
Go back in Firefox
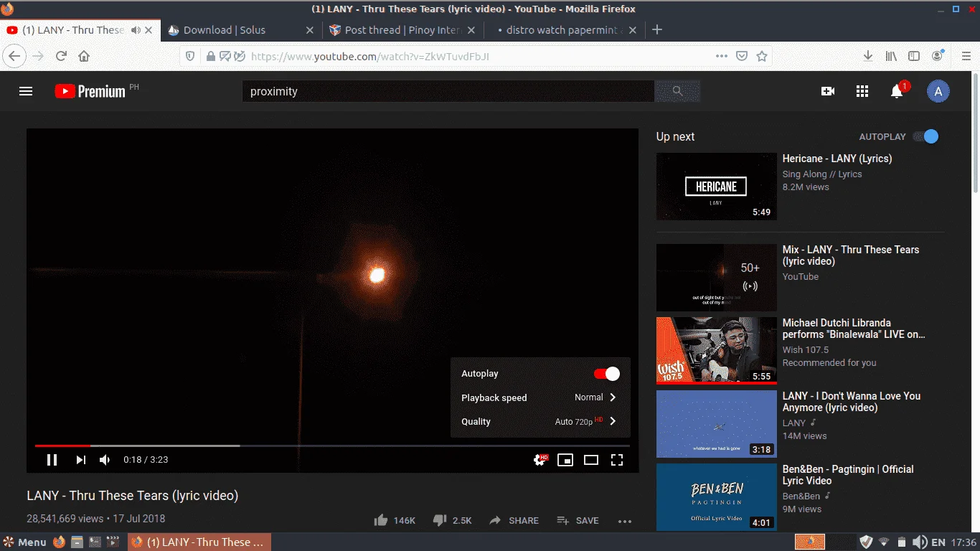coord(16,56)
